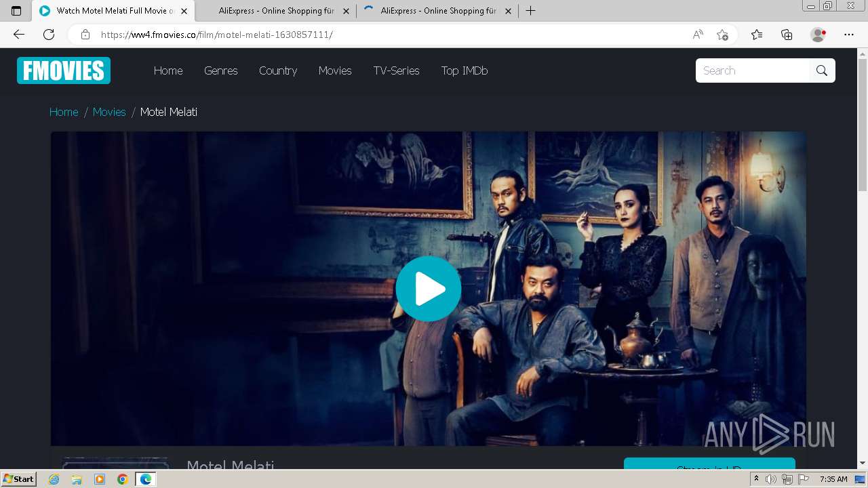Open Settings and more menu

[849, 35]
